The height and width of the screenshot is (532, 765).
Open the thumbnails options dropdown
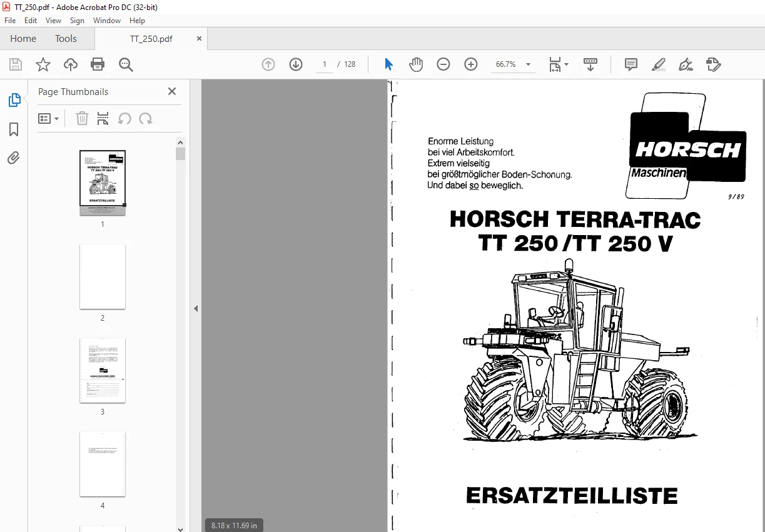coord(48,118)
